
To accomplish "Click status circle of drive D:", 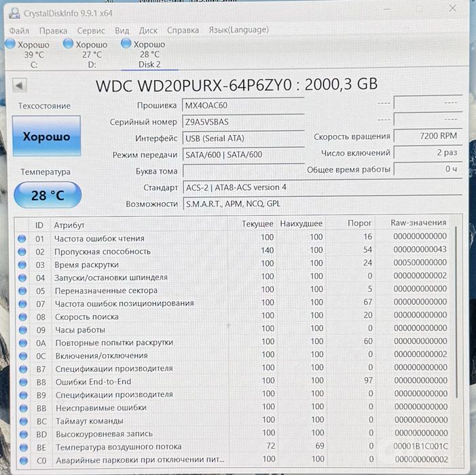I will (x=69, y=43).
